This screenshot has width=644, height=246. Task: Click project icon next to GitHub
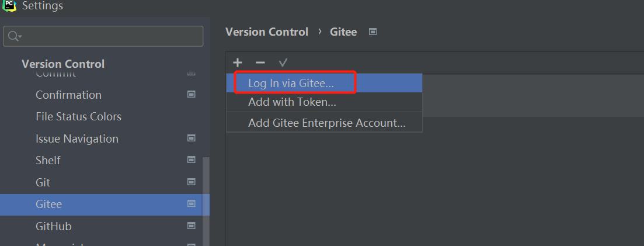click(x=191, y=226)
